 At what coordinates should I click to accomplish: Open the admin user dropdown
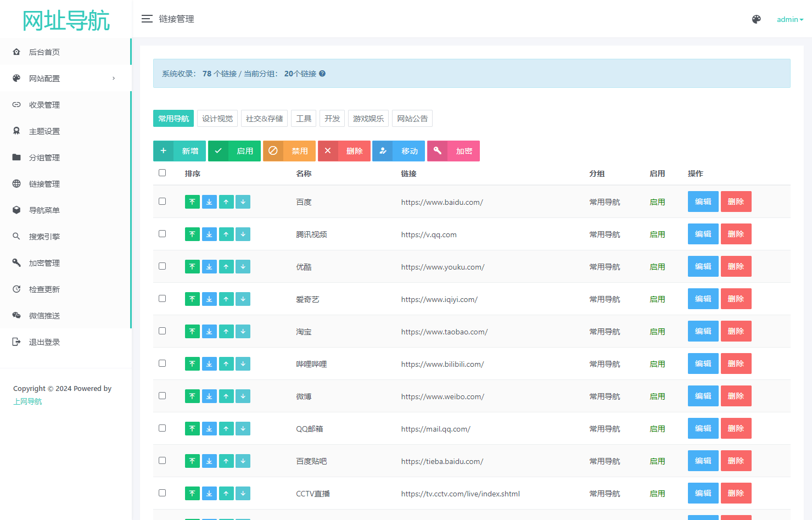tap(789, 19)
